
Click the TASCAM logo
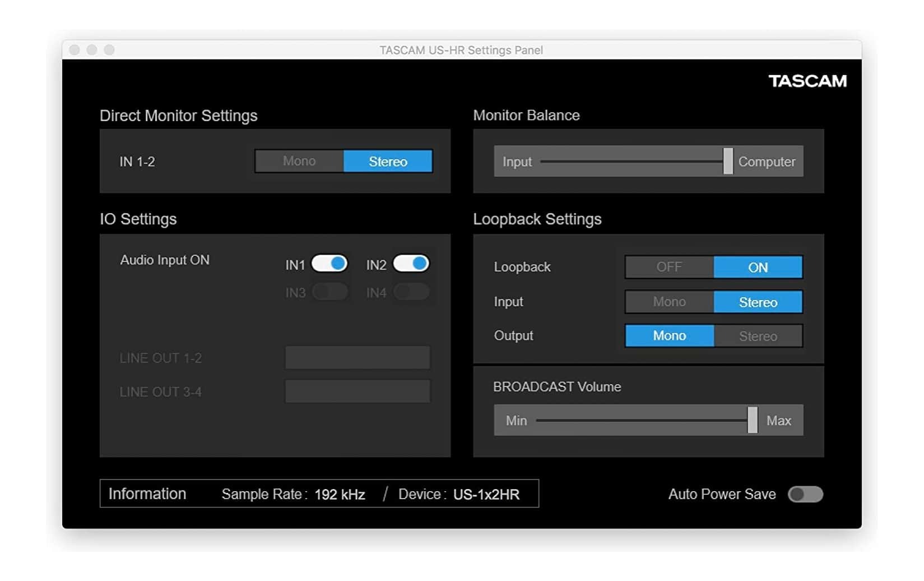807,81
